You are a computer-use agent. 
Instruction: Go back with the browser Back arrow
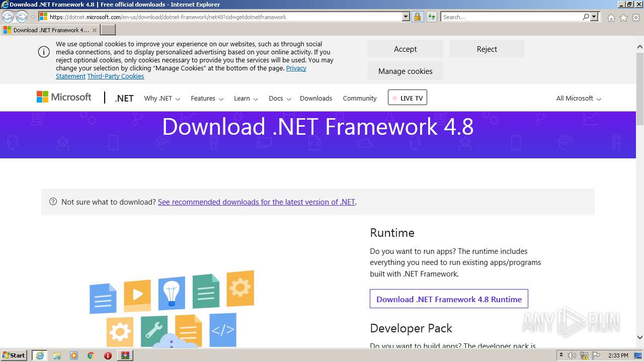click(8, 17)
